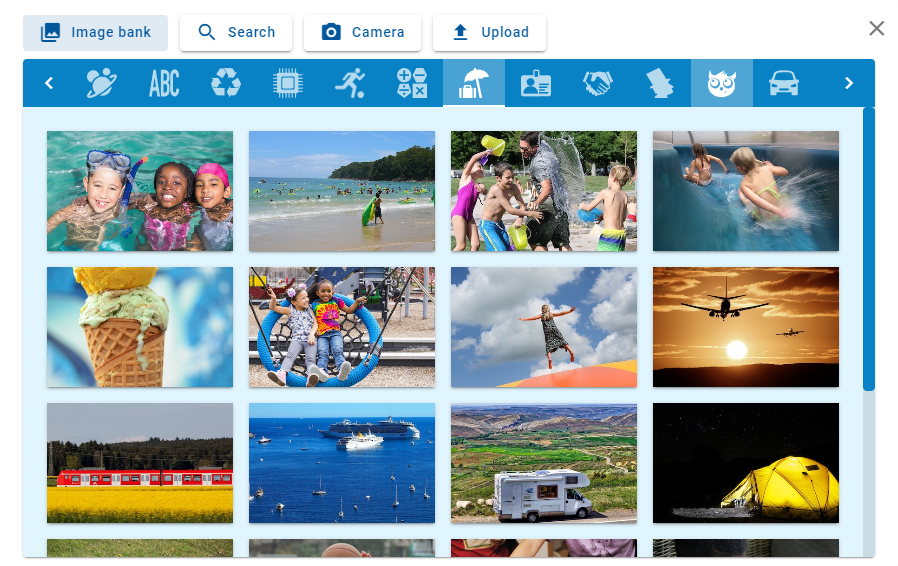Choose the crowded beach shoreline photo
Image resolution: width=898 pixels, height=566 pixels.
click(x=342, y=191)
